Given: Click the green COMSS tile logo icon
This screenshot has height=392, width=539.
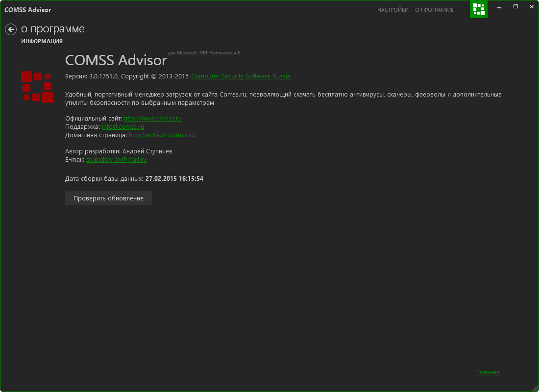Looking at the screenshot, I should tap(479, 9).
